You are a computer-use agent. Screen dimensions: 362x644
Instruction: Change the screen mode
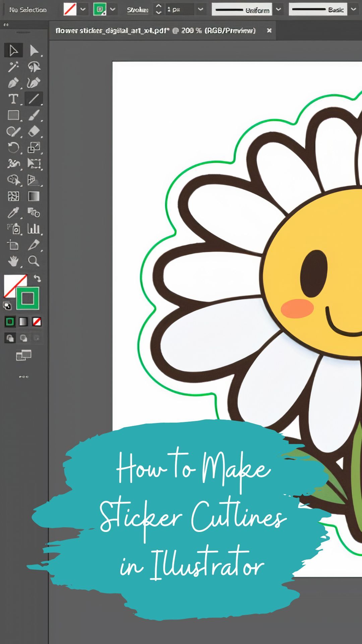[x=23, y=355]
